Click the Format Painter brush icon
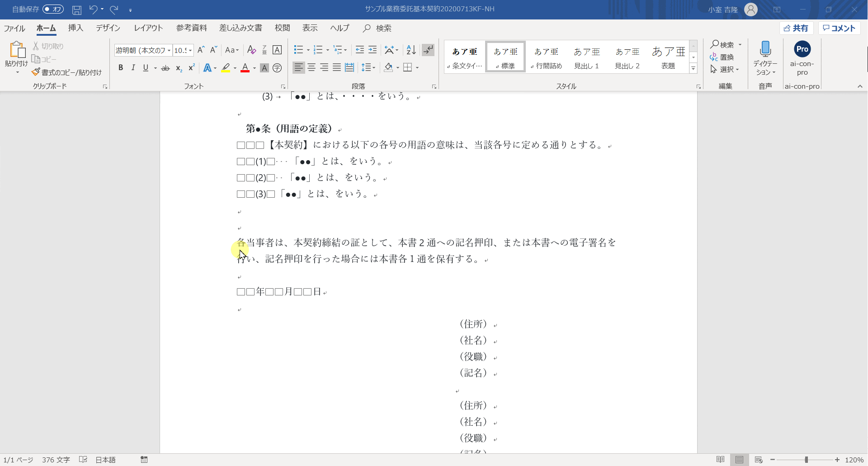Image resolution: width=868 pixels, height=466 pixels. [x=36, y=72]
